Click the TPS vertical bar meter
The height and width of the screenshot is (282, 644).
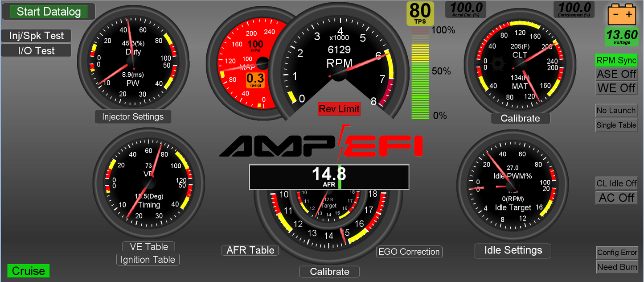(x=420, y=74)
